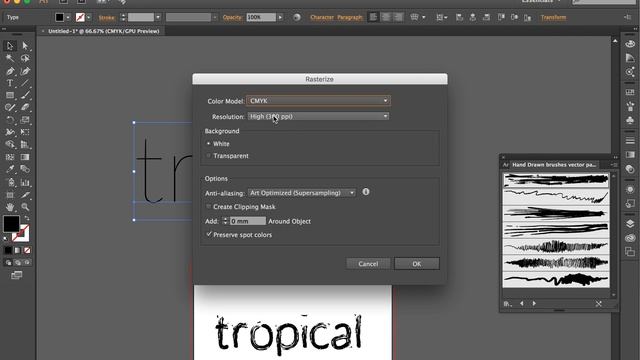Choose the Column Graph tool

pyautogui.click(x=25, y=182)
